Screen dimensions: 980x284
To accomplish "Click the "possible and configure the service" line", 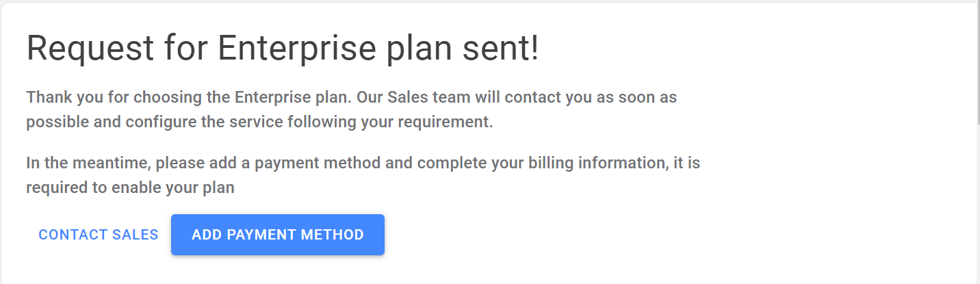I will pyautogui.click(x=259, y=123).
